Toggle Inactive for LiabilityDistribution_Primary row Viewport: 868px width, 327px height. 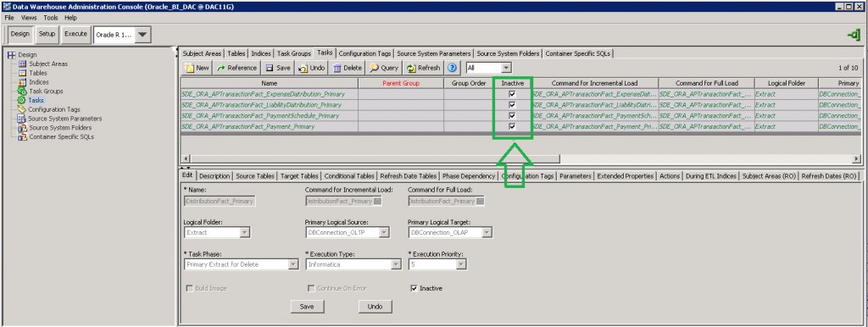point(512,104)
